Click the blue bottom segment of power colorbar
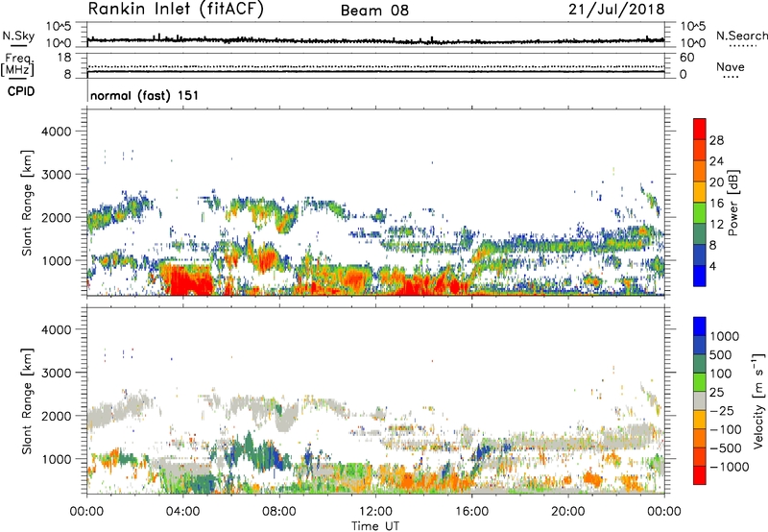768x532 pixels. [700, 276]
